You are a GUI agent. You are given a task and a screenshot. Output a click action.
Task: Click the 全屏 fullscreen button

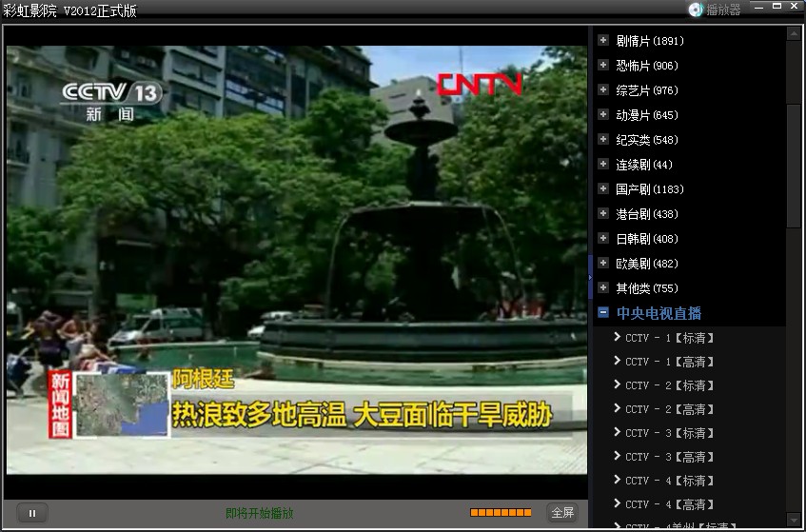pyautogui.click(x=562, y=513)
